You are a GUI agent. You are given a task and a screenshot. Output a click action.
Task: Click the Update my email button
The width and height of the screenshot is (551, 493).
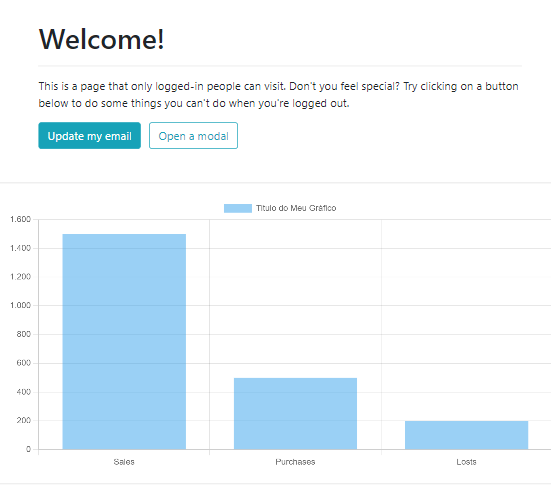(x=90, y=136)
